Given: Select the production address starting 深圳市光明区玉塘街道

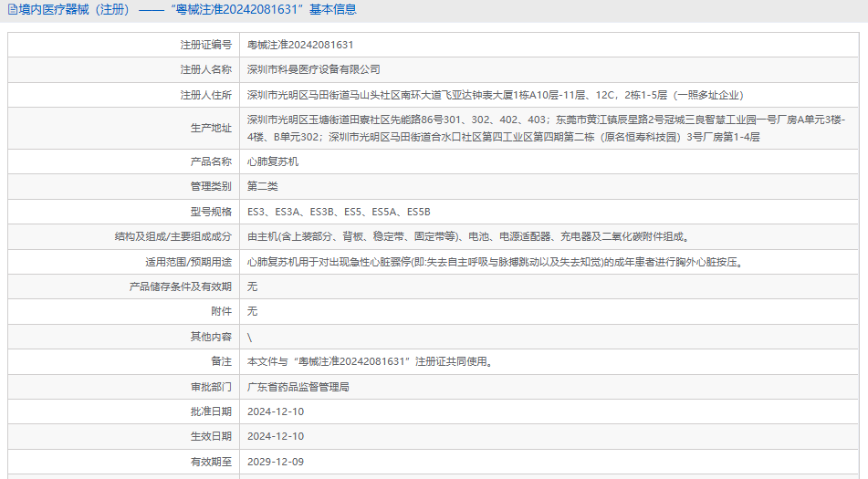Looking at the screenshot, I should click(x=547, y=128).
